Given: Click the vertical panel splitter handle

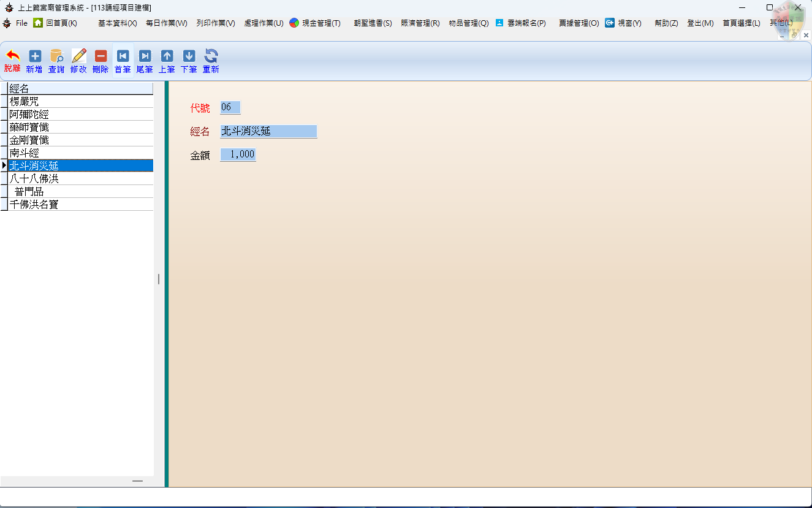Looking at the screenshot, I should click(x=159, y=279).
